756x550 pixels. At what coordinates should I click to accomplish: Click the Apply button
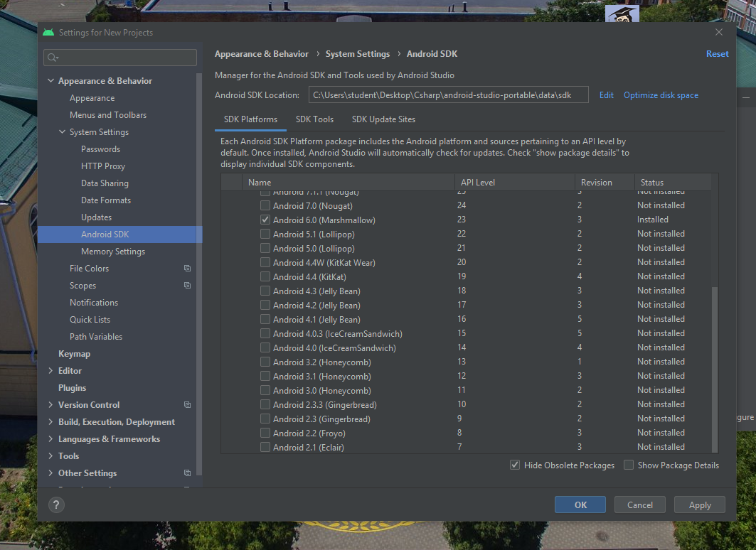coord(700,505)
